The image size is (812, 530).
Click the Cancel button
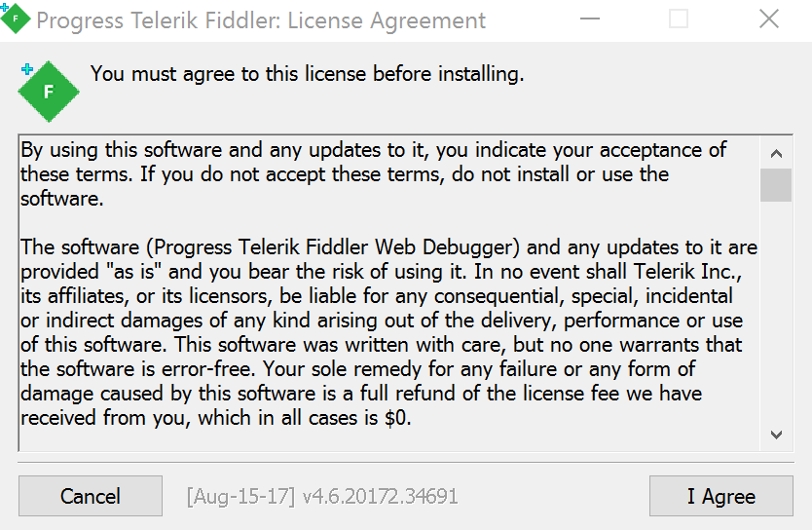pos(91,496)
